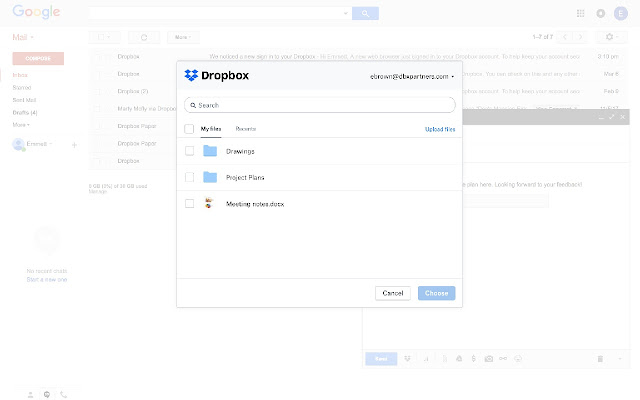Open the Sent Mail label
The width and height of the screenshot is (640, 400).
tap(24, 100)
